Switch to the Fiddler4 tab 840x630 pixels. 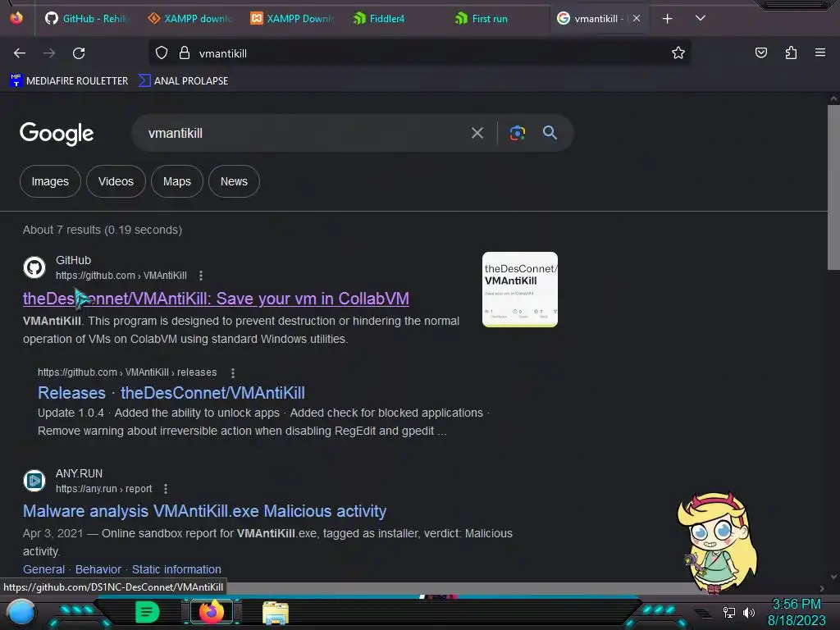click(x=395, y=19)
